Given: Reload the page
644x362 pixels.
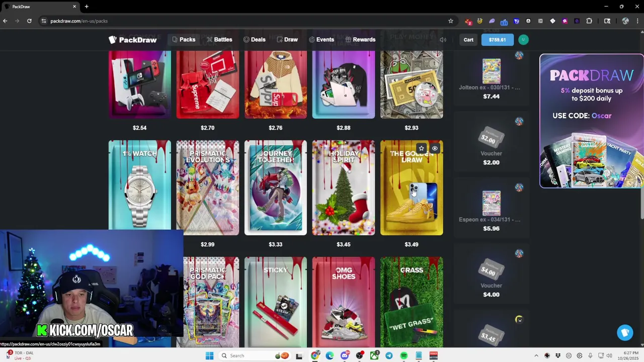Looking at the screenshot, I should (29, 21).
